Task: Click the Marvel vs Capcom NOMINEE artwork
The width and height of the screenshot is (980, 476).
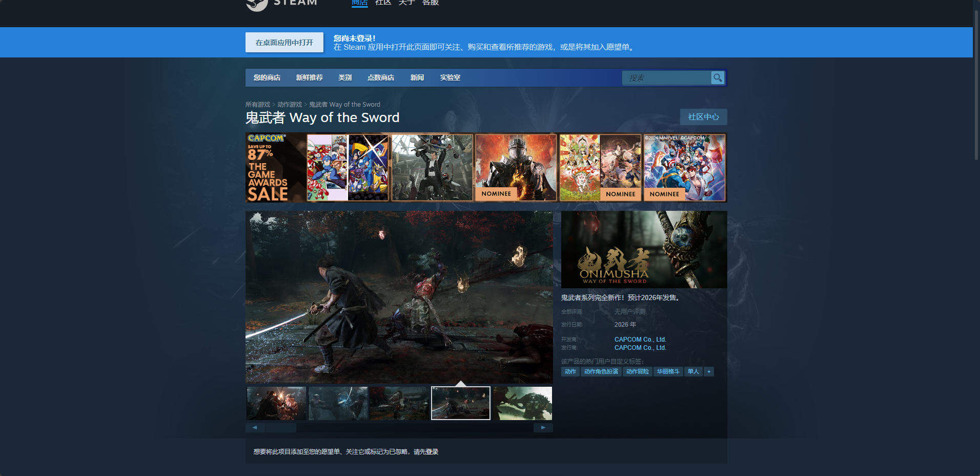Action: tap(685, 168)
